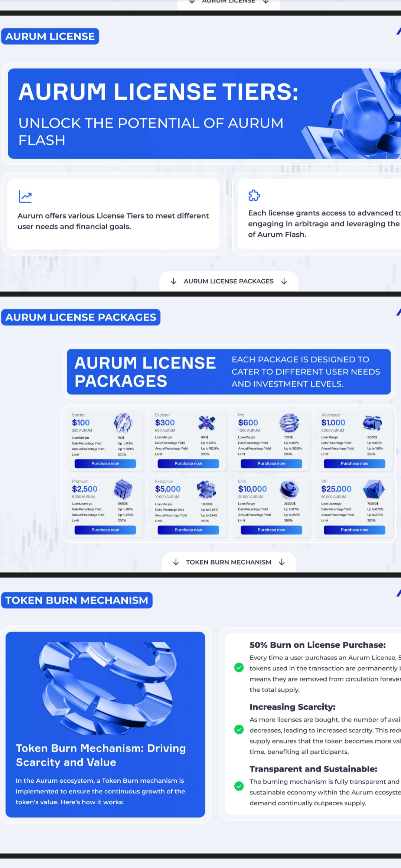Purchase the $100 Starter package
The width and height of the screenshot is (401, 868).
pos(105,464)
